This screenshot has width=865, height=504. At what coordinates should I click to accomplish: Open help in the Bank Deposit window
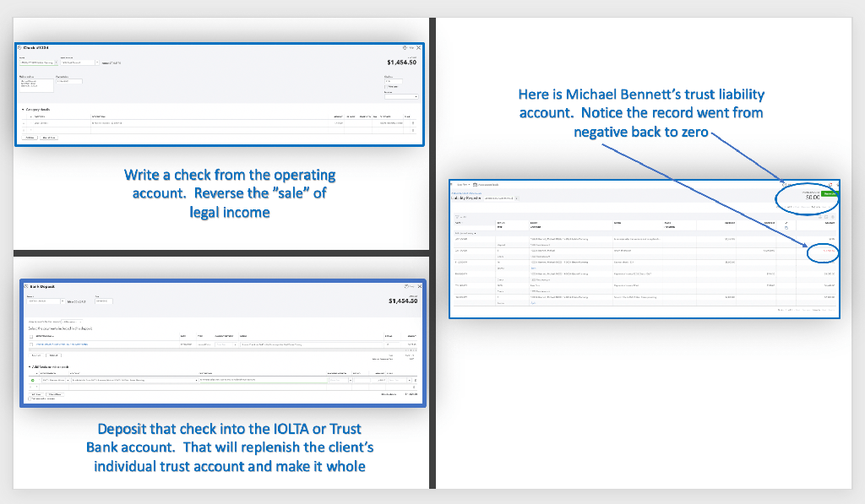[410, 286]
